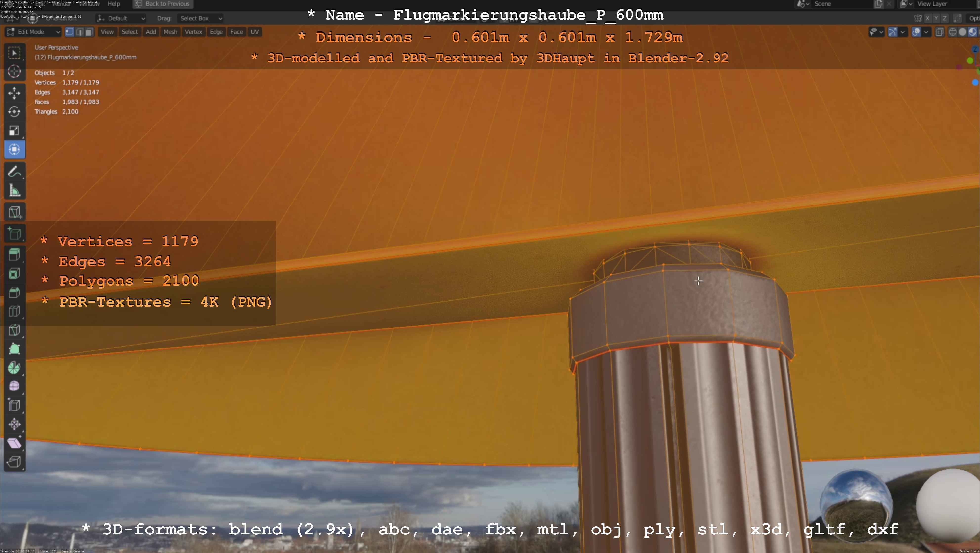The height and width of the screenshot is (553, 980).
Task: Toggle mirror on X axis
Action: pos(928,18)
